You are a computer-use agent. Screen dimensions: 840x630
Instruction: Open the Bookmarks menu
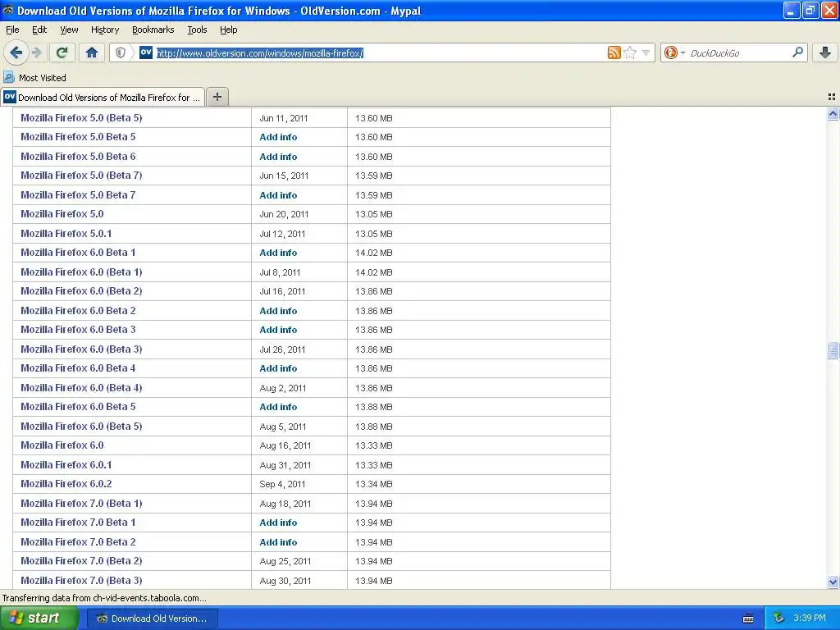click(153, 30)
